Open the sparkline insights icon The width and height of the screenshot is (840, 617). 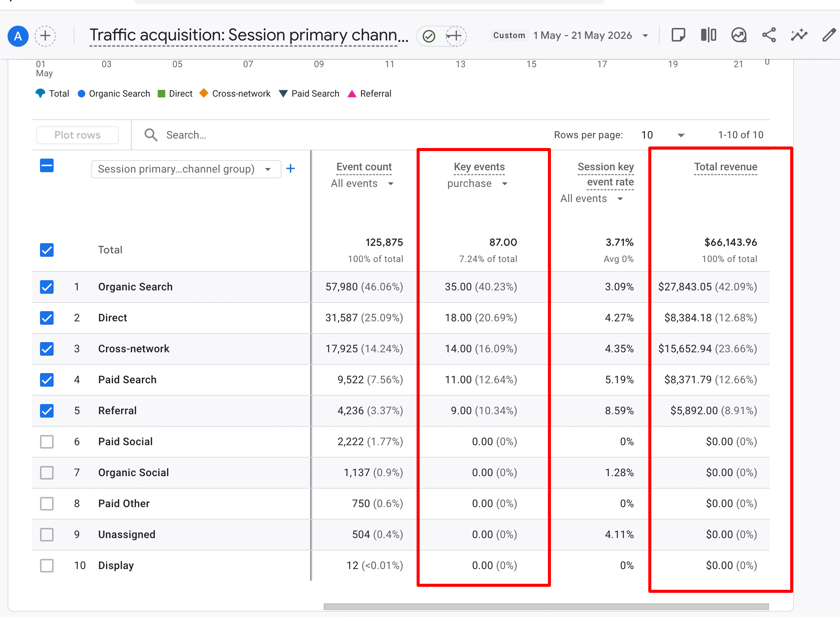(799, 35)
